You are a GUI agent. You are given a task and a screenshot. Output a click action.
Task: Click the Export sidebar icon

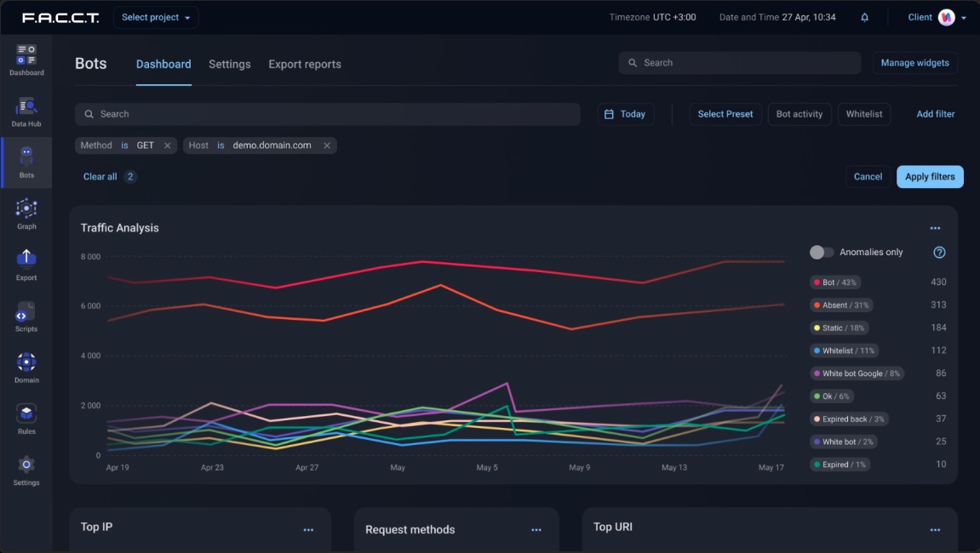coord(26,264)
